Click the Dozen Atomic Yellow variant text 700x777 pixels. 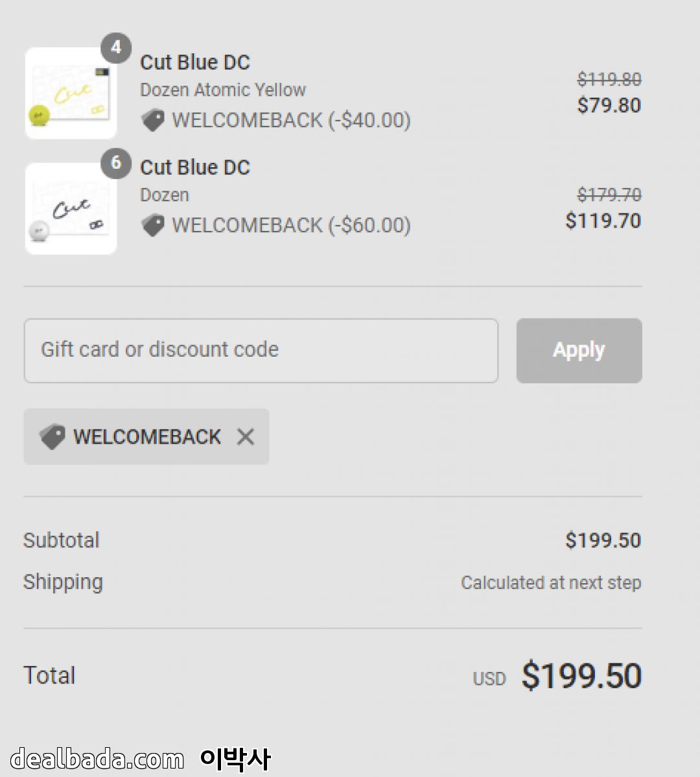tap(222, 90)
